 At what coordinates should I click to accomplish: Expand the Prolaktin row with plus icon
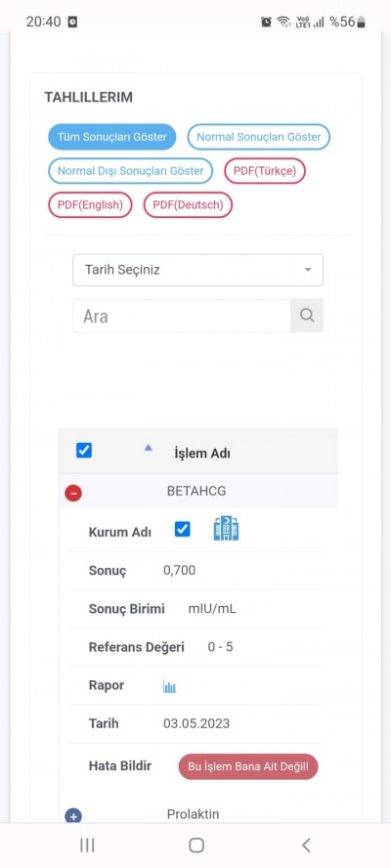click(x=73, y=816)
